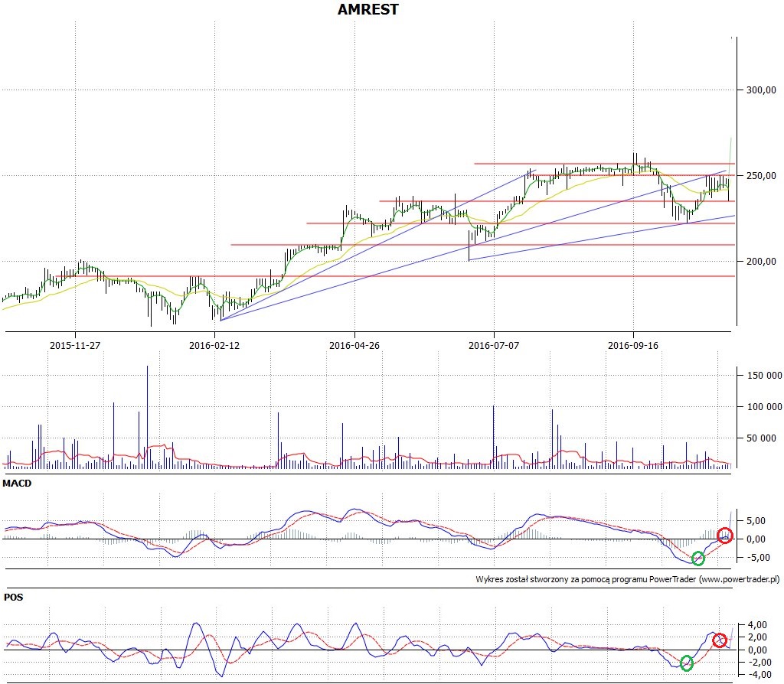The height and width of the screenshot is (684, 784).
Task: Click the MACD 0,00 axis value
Action: [756, 539]
